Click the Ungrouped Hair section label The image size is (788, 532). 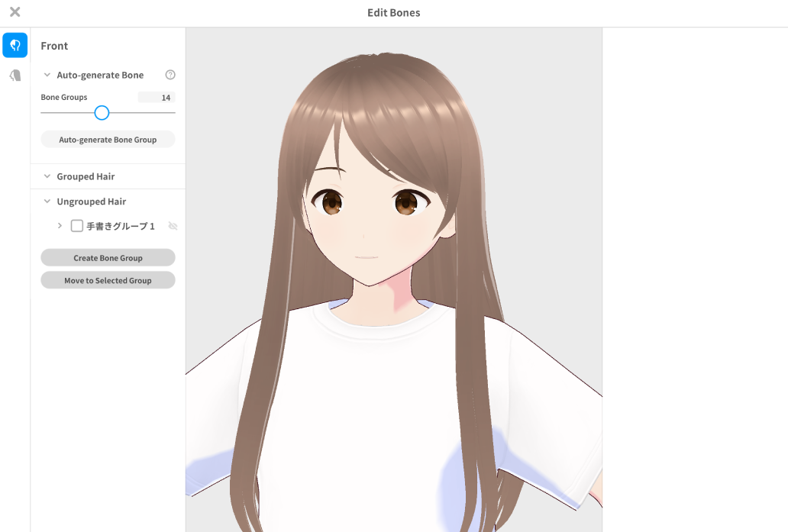tap(92, 202)
